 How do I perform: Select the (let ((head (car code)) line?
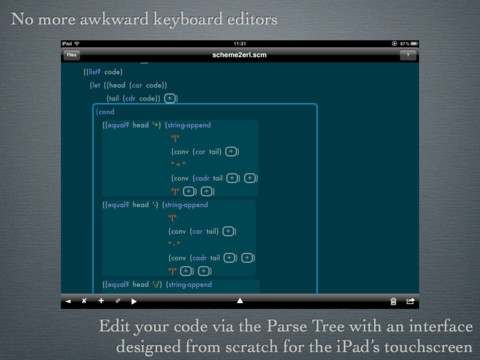128,85
